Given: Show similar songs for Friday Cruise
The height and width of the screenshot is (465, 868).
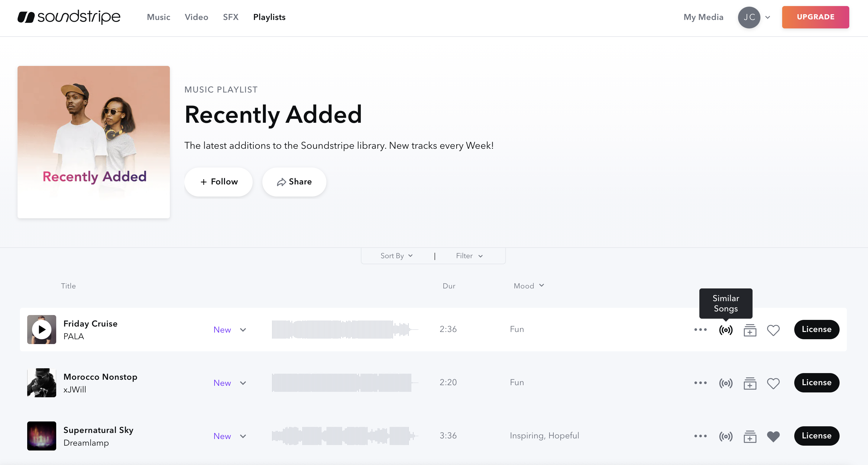Looking at the screenshot, I should (725, 330).
